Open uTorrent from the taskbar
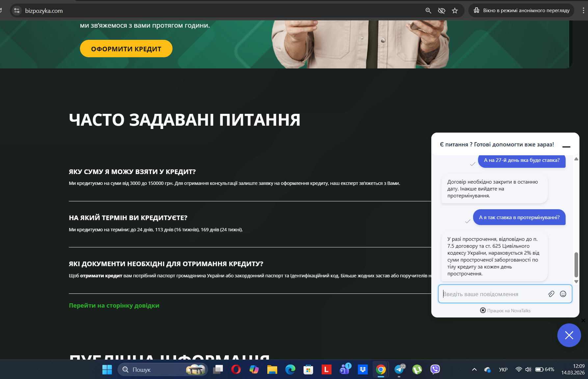The image size is (588, 379). (x=417, y=369)
